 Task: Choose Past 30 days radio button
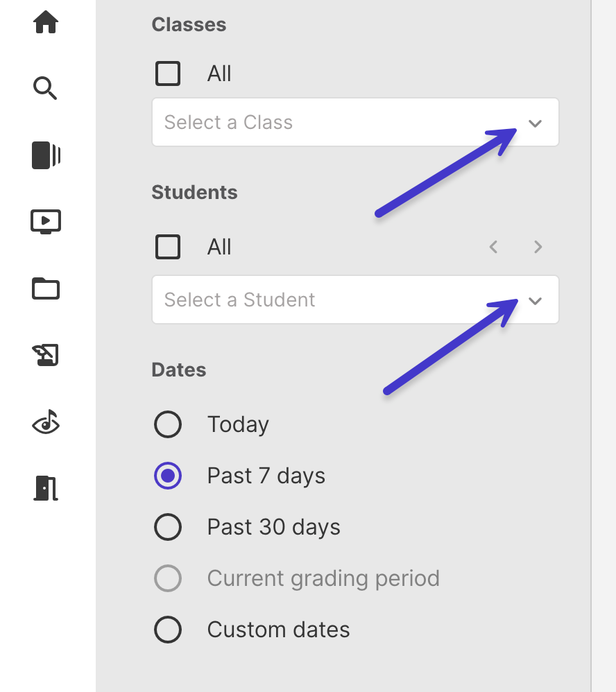168,527
